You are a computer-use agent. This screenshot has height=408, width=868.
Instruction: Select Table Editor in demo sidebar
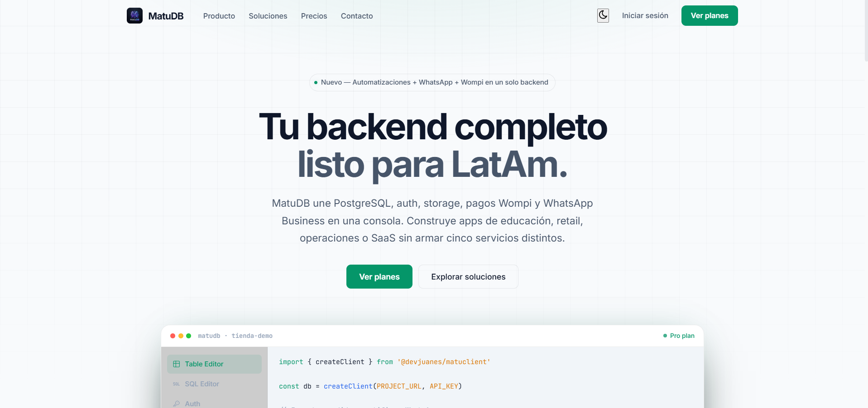(x=214, y=364)
